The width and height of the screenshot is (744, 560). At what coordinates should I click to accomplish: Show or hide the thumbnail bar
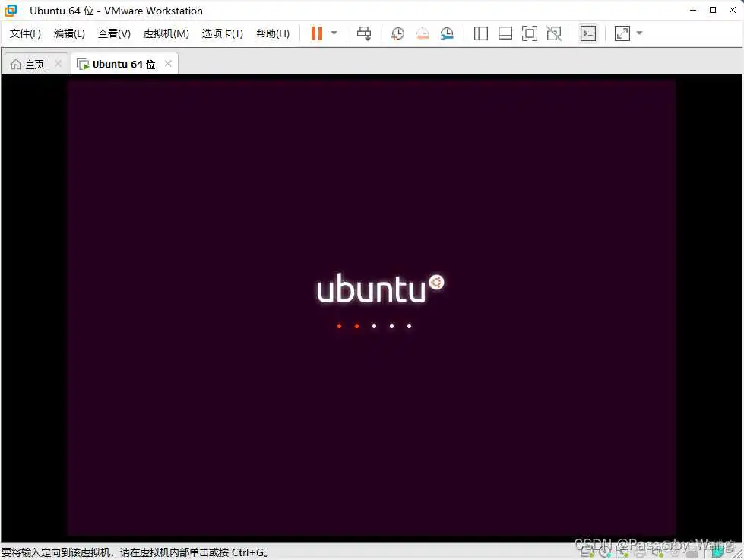click(505, 33)
